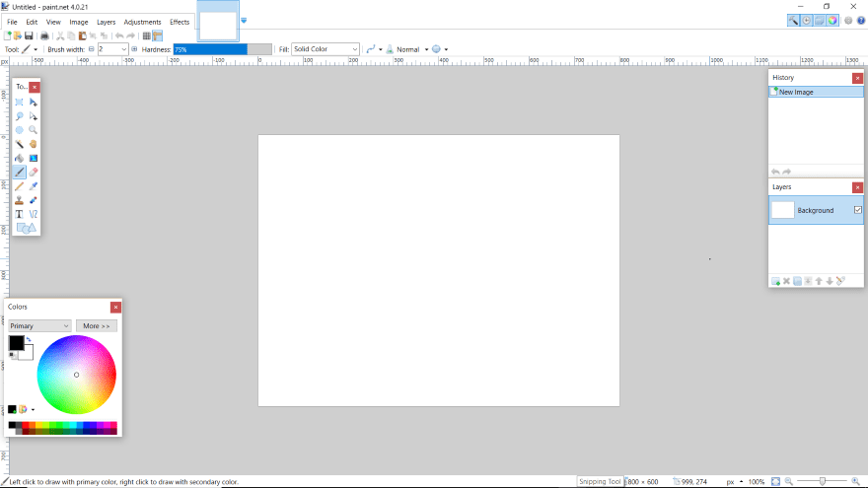Image resolution: width=868 pixels, height=488 pixels.
Task: Select the Color Picker eyedropper tool
Action: pos(34,185)
